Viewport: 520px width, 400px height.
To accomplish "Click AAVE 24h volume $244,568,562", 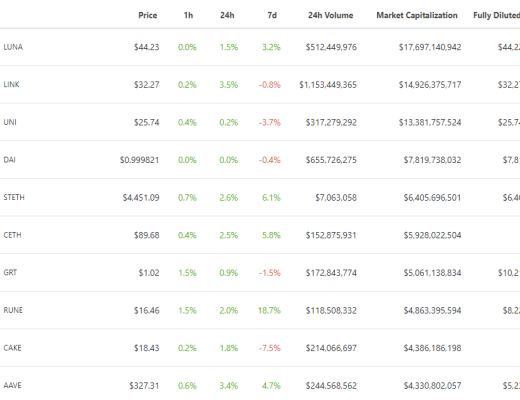I will point(331,386).
